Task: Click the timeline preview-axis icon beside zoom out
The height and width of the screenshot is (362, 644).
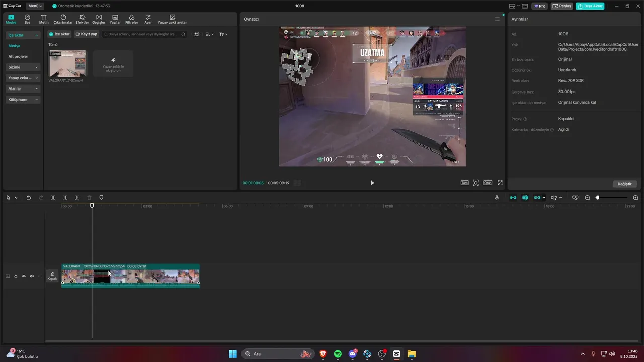Action: coord(575,198)
